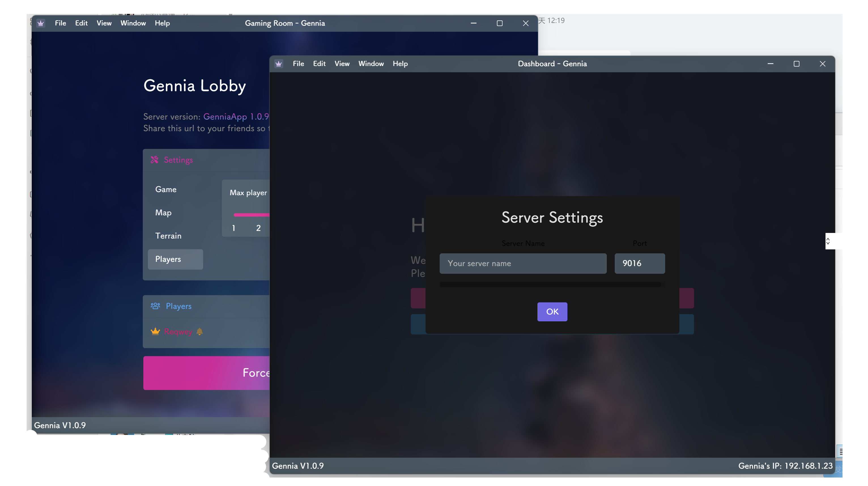
Task: Click the Max player slider track
Action: pos(251,215)
